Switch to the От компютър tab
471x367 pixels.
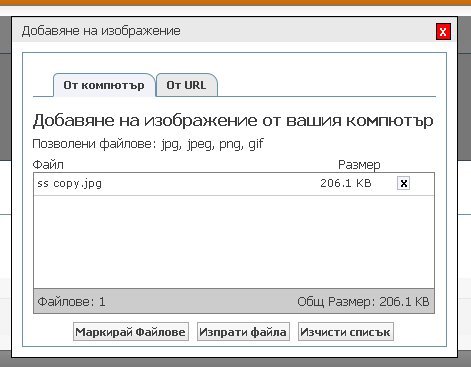104,85
